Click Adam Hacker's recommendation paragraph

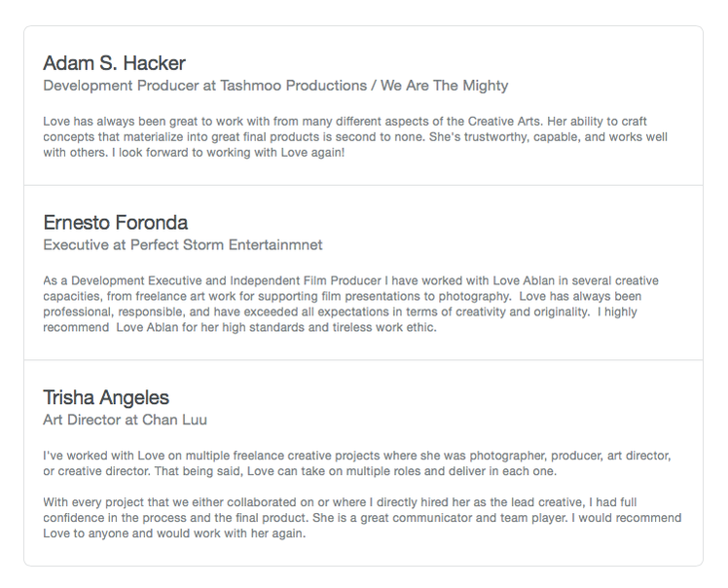[x=355, y=137]
